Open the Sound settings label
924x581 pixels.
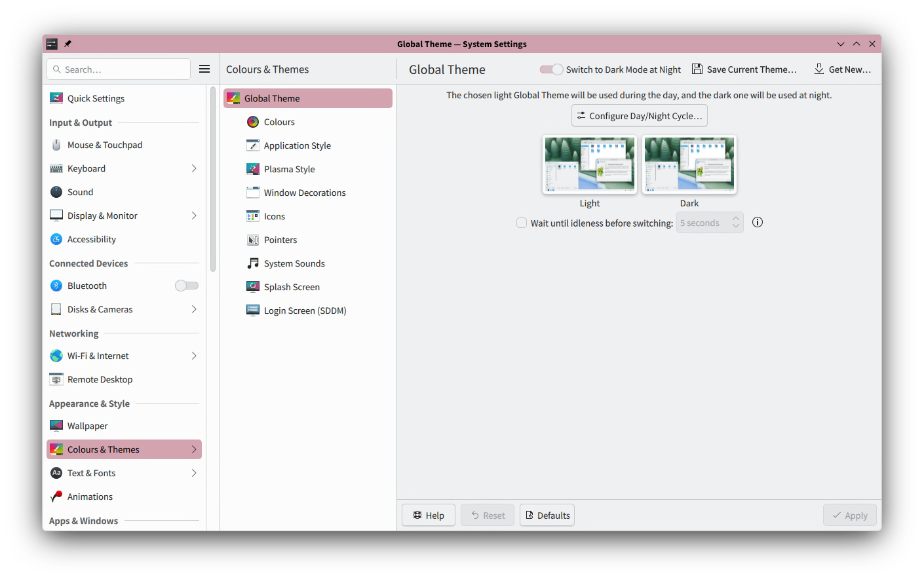(x=81, y=192)
